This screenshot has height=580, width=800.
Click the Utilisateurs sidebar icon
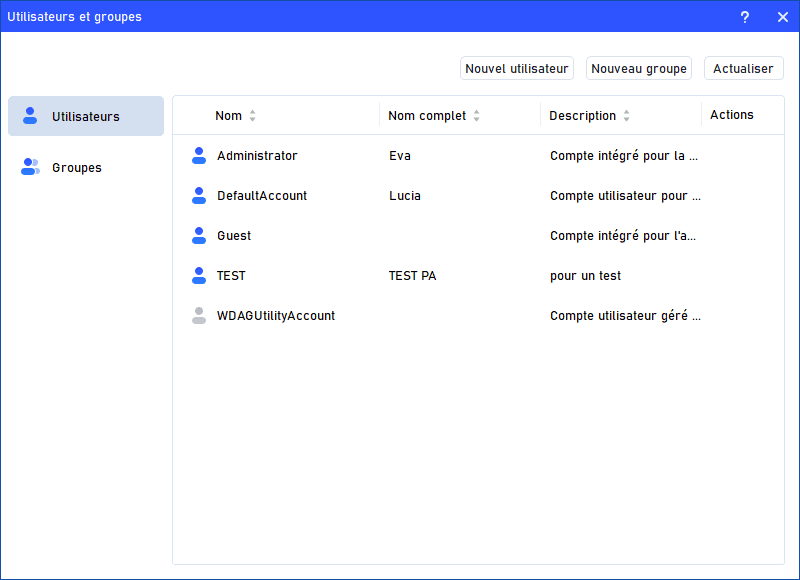(x=30, y=116)
